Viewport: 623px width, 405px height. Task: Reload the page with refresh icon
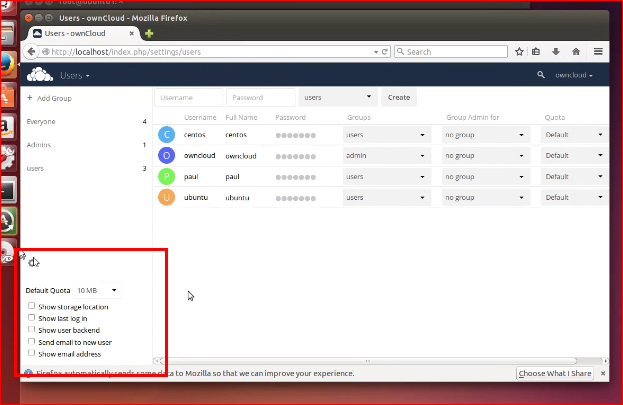(x=385, y=52)
